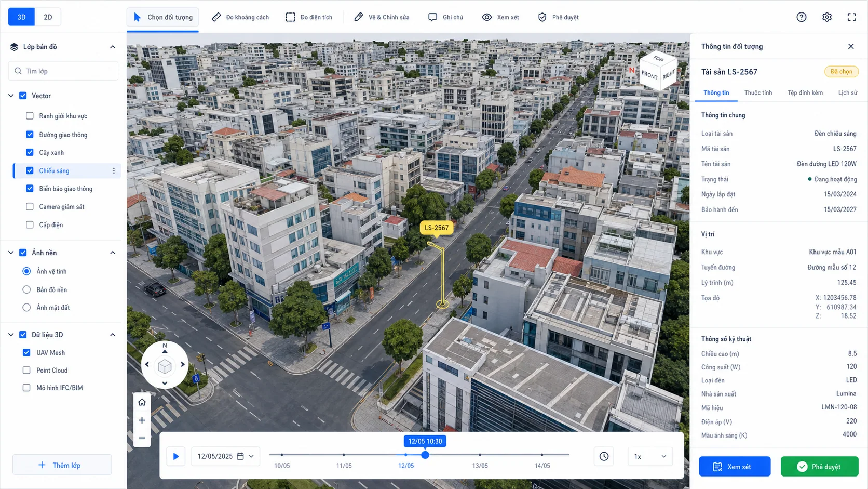
Task: Switch to 3D view mode
Action: pos(21,17)
